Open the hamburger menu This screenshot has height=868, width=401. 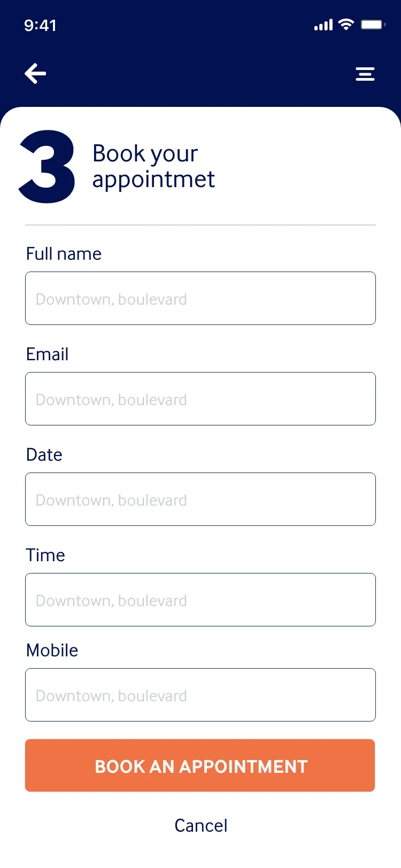(x=365, y=74)
